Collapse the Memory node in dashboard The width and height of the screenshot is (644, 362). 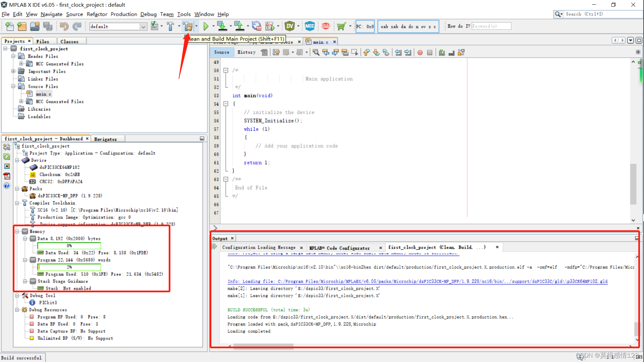point(17,231)
